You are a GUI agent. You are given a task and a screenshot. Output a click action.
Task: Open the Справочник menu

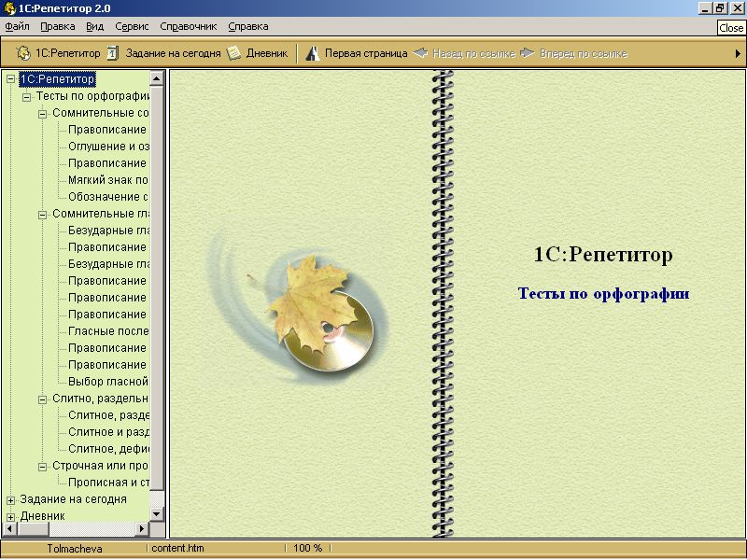pos(188,26)
